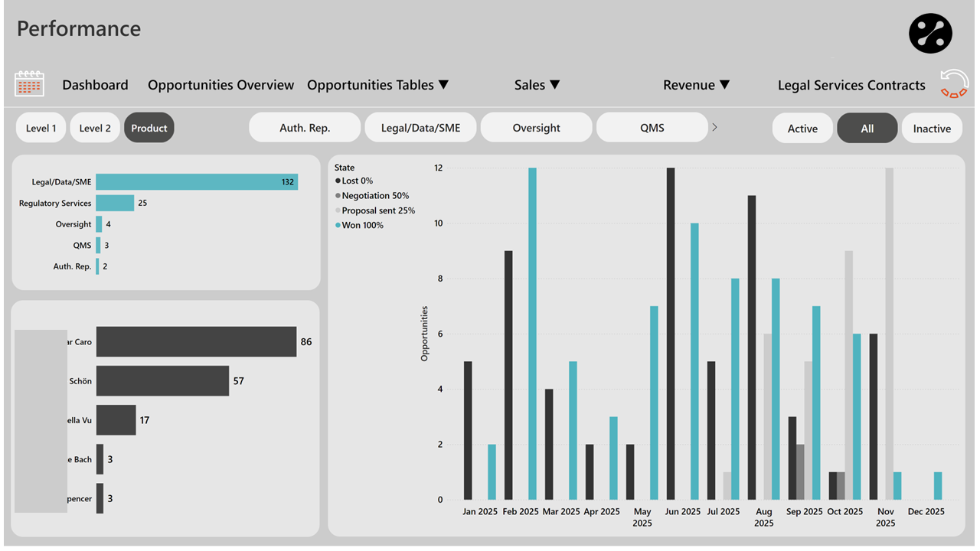Click the calendar icon in navigation bar
Image resolution: width=980 pixels, height=551 pixels.
click(x=29, y=84)
